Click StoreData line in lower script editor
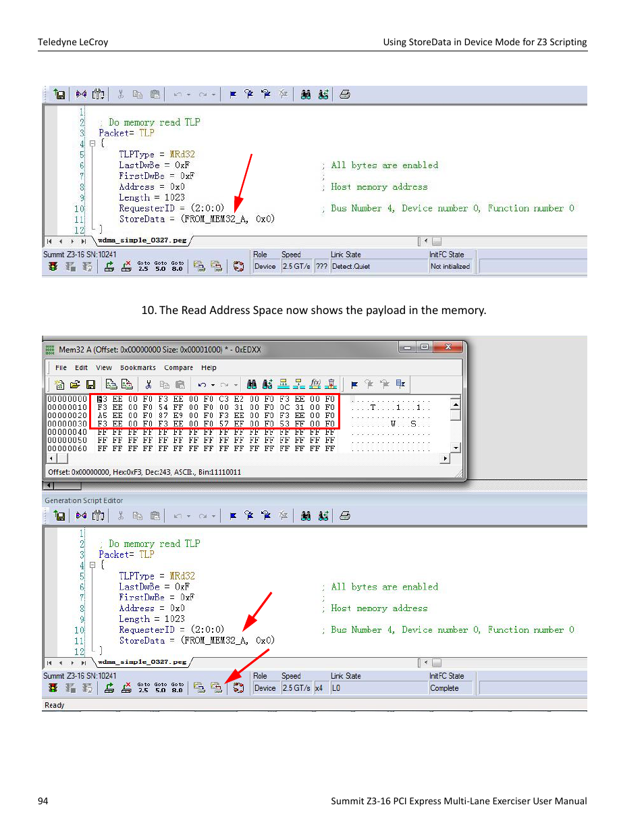This screenshot has height=834, width=644. [196, 641]
